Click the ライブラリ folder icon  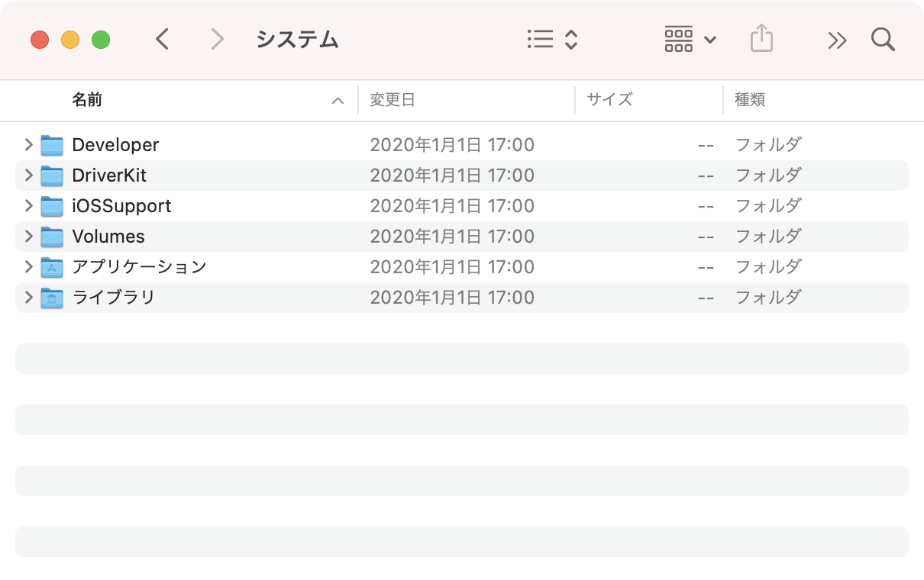pos(51,297)
